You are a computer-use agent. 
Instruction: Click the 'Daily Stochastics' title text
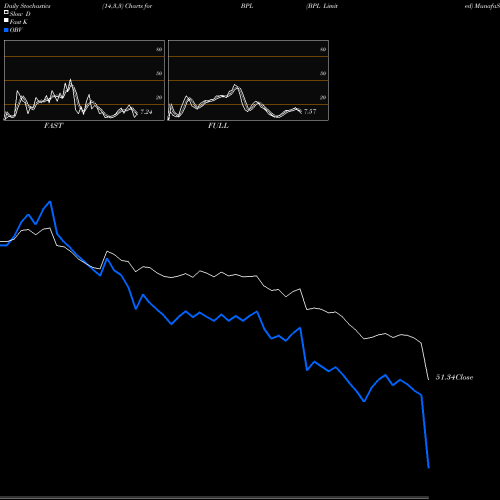pos(27,6)
